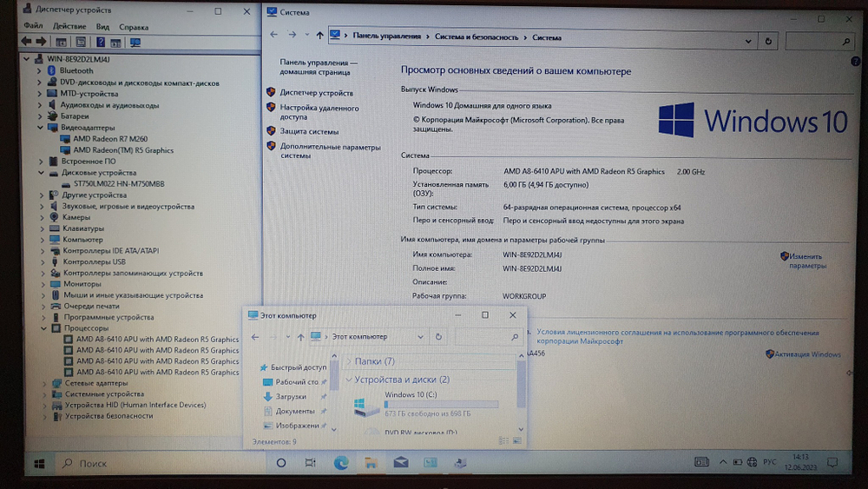The height and width of the screenshot is (489, 868).
Task: Select Изображения in Этот компьютер sidebar
Action: coord(297,426)
